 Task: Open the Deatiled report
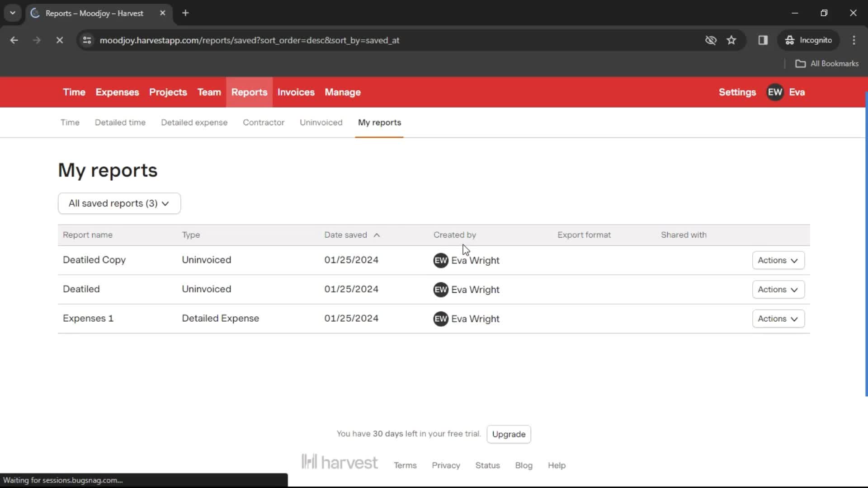point(81,289)
